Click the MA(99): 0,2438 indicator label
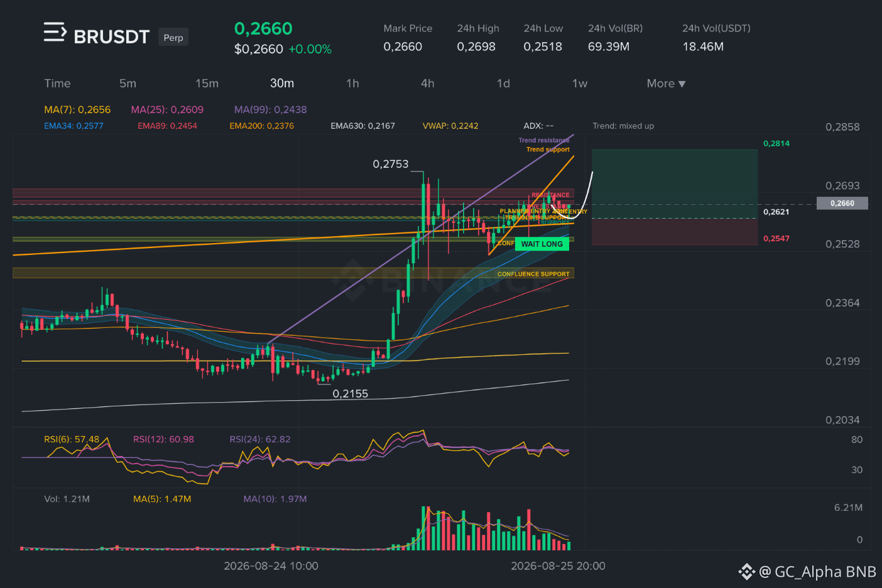The width and height of the screenshot is (882, 588). click(271, 109)
